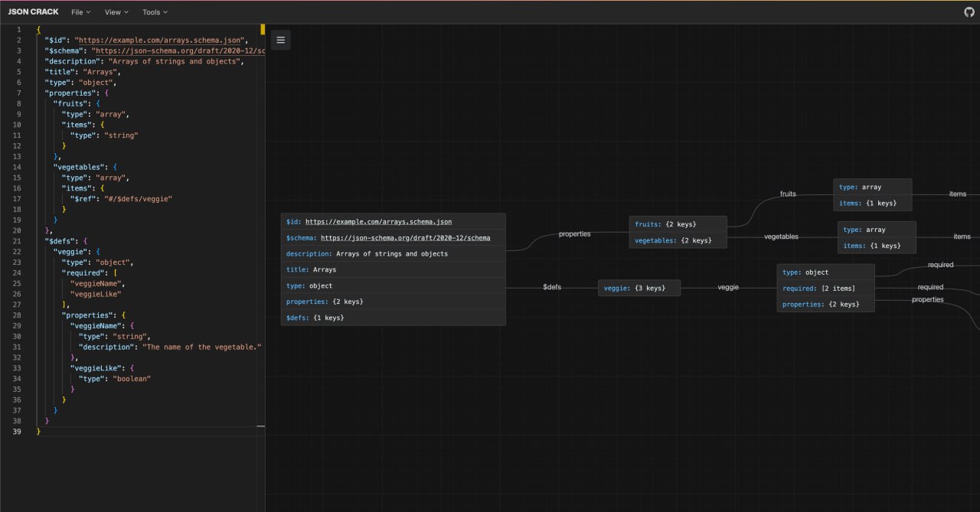Open the Tools dropdown menu
This screenshot has height=512, width=980.
tap(155, 12)
